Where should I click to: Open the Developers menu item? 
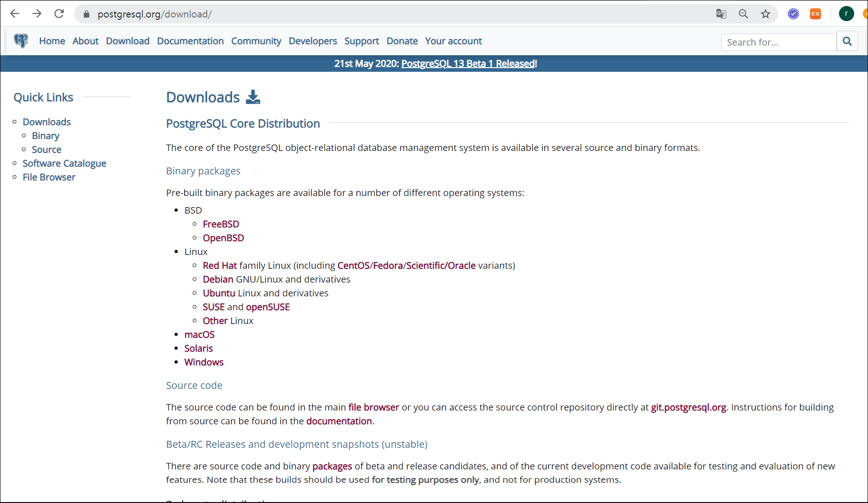click(313, 41)
